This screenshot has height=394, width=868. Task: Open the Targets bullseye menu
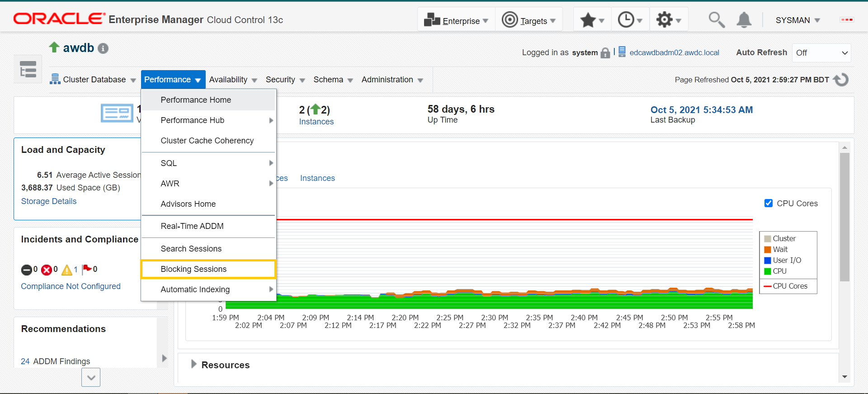[509, 19]
